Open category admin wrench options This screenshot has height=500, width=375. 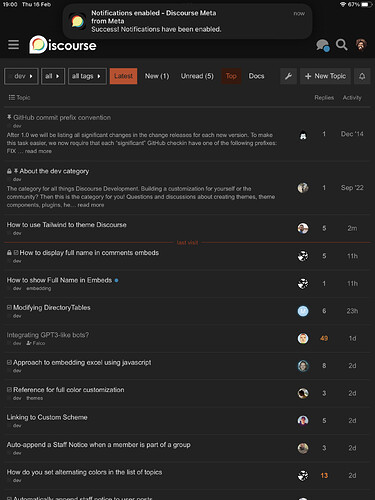click(x=288, y=76)
